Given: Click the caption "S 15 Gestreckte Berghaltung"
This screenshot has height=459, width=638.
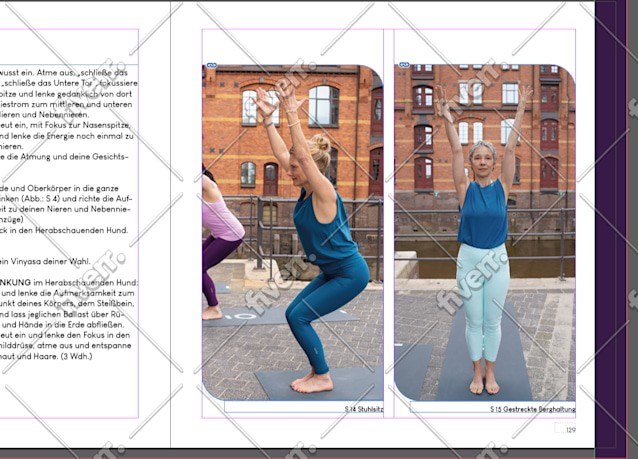Looking at the screenshot, I should click(x=533, y=409).
